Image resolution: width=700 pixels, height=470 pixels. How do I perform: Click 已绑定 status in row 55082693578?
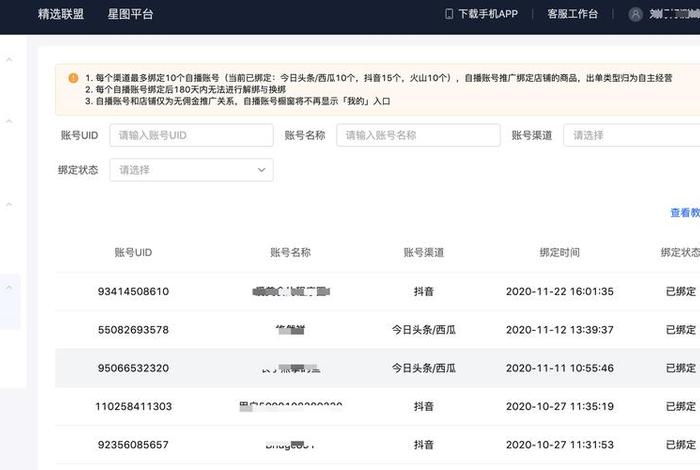[681, 330]
